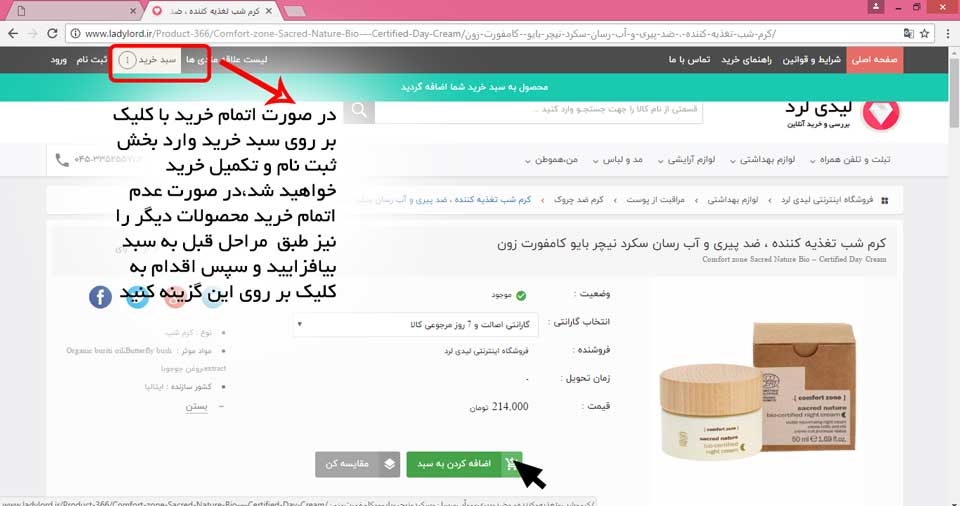This screenshot has height=506, width=960.
Task: Open the warranty selection dropdown
Action: [416, 324]
